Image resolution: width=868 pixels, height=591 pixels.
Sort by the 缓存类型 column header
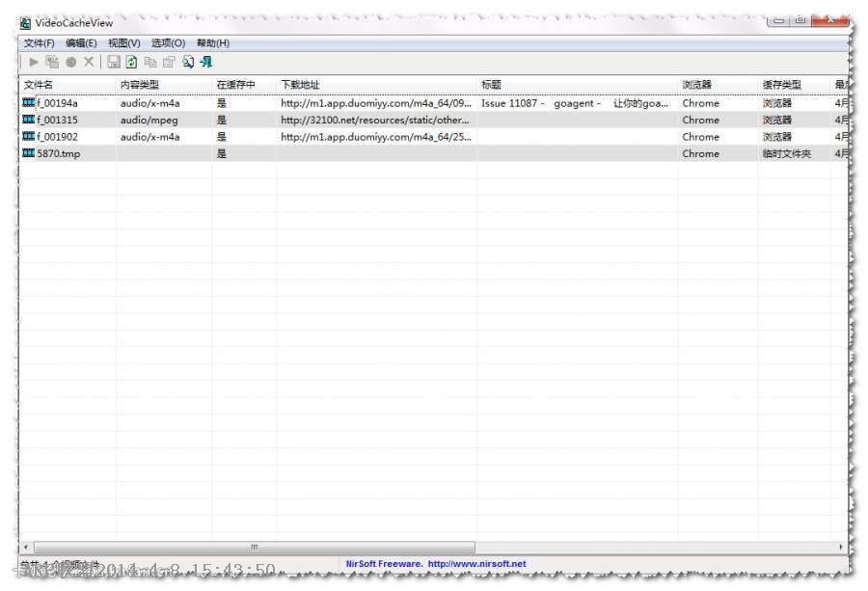pyautogui.click(x=795, y=85)
